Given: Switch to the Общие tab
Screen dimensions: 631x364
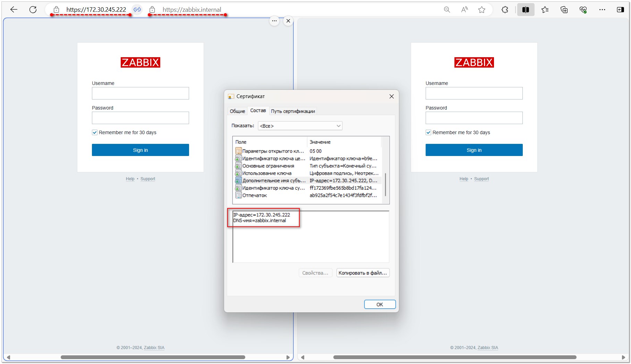Looking at the screenshot, I should pos(237,111).
